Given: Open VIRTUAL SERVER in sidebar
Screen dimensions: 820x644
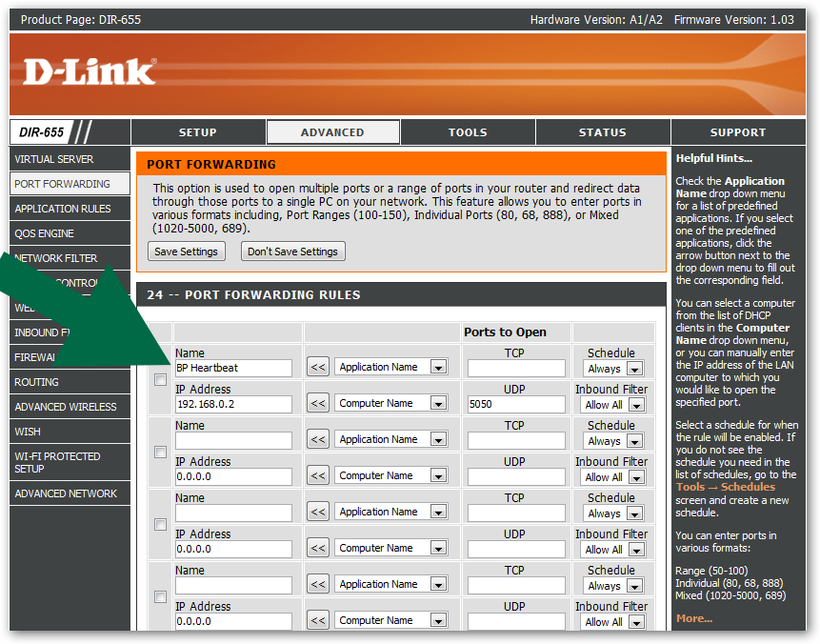Looking at the screenshot, I should (70, 159).
